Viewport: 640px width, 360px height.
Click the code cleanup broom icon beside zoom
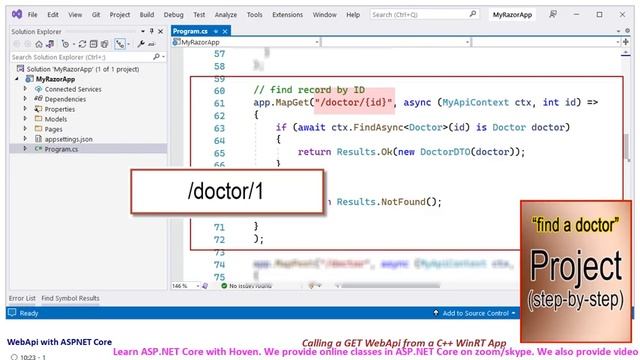(x=205, y=286)
